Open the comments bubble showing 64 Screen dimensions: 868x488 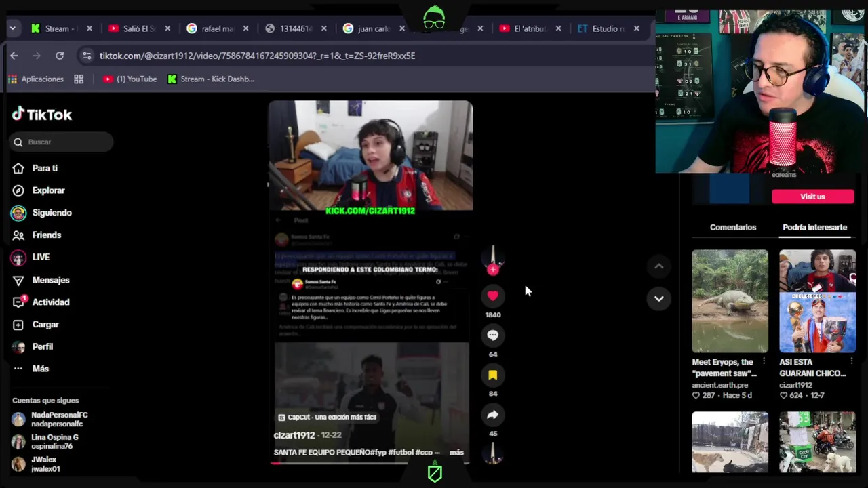pos(493,335)
